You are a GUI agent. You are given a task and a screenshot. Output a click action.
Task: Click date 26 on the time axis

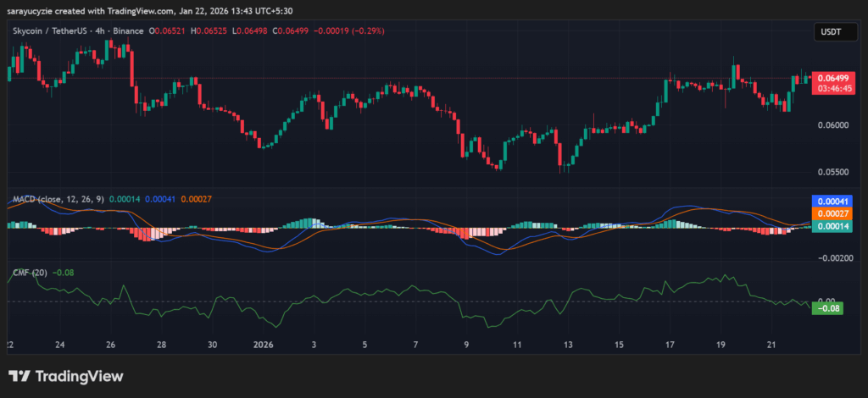coord(111,345)
